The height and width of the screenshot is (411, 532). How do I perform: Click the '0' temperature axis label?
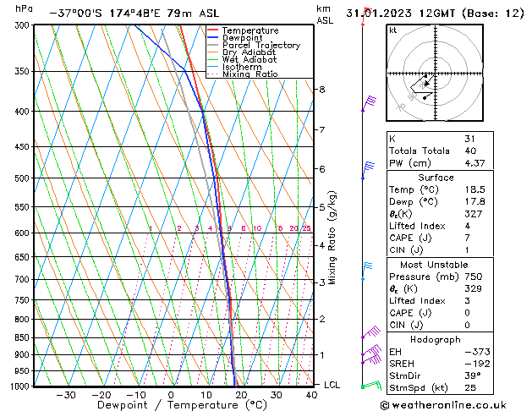(x=171, y=396)
